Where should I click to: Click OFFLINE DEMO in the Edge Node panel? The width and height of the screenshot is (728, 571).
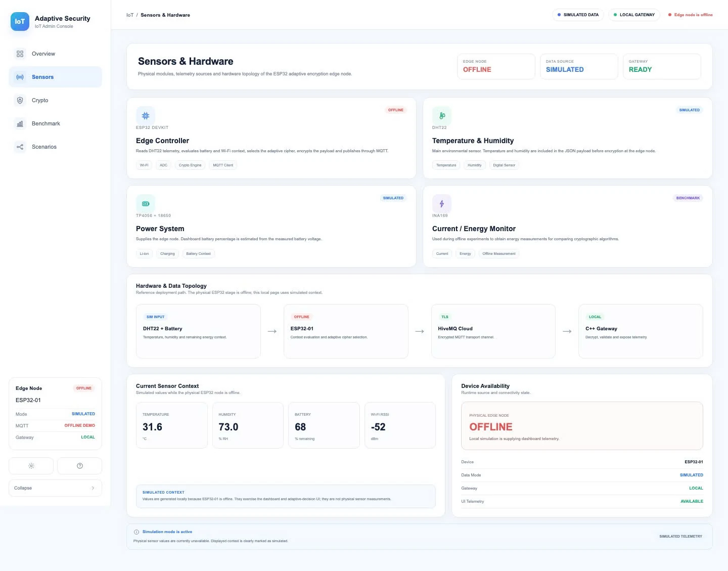pos(79,425)
